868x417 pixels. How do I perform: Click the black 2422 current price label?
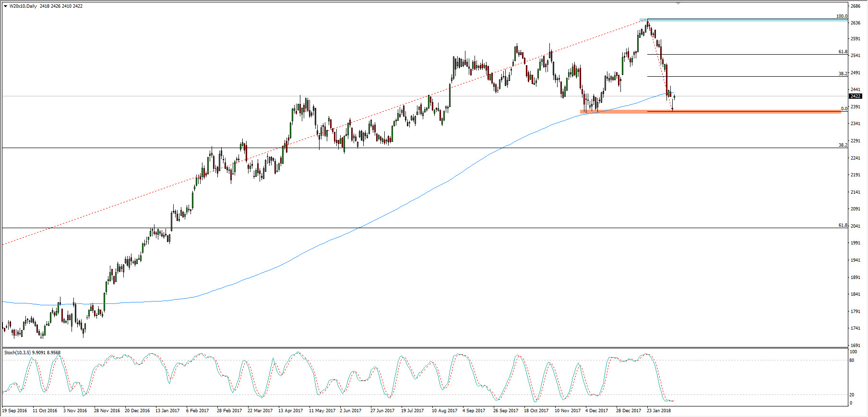(856, 96)
